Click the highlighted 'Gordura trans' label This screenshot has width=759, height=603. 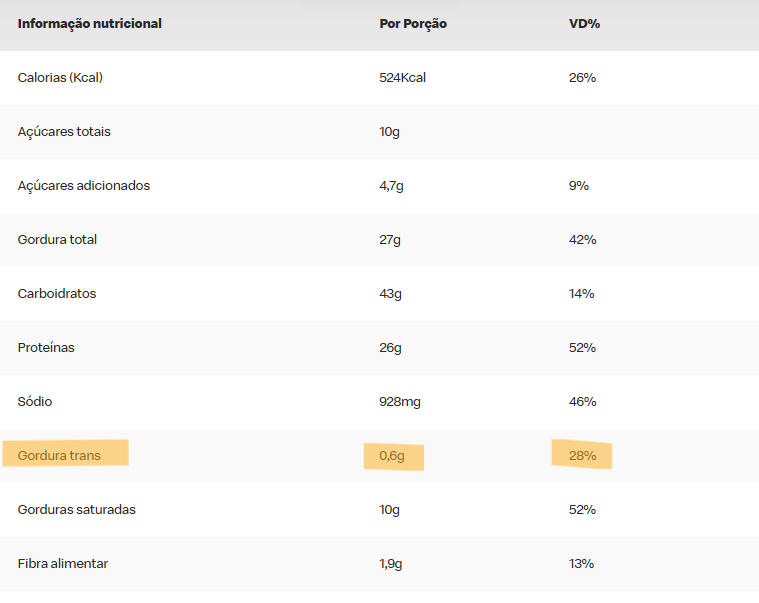(59, 456)
